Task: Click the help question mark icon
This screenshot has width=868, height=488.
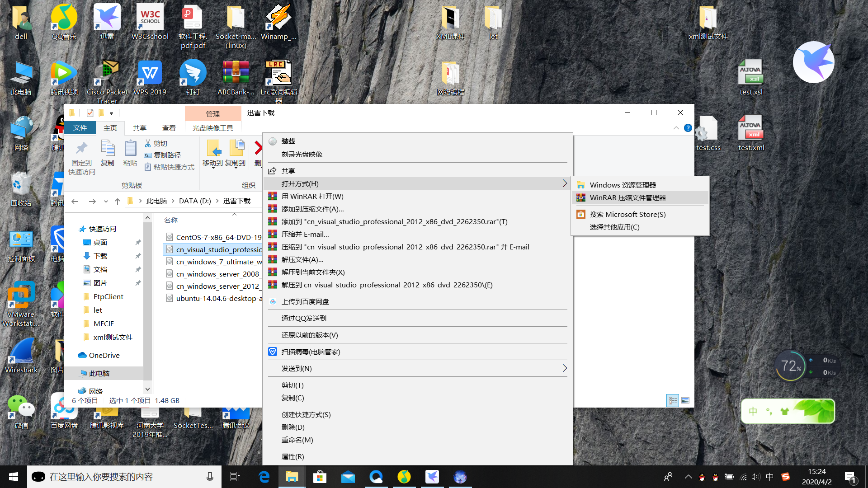Action: click(688, 128)
